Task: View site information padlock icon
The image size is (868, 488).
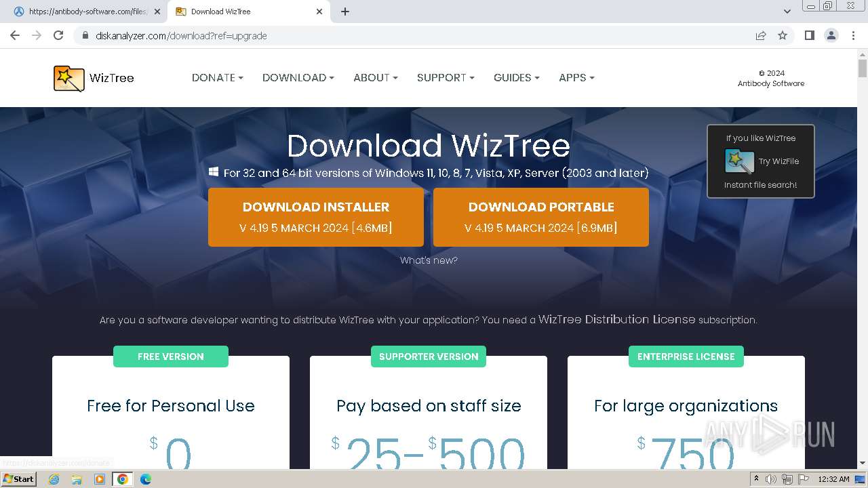Action: (85, 35)
